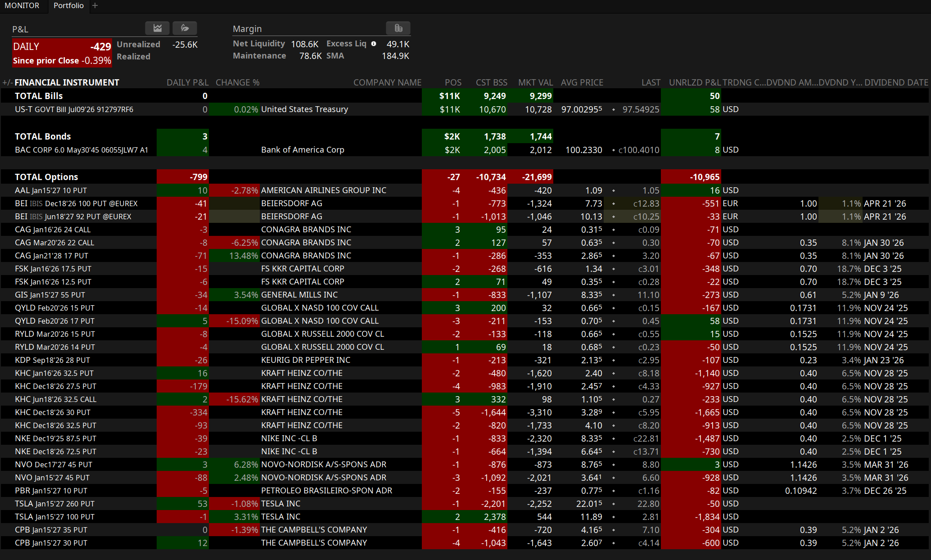
Task: Collapse the TOTAL Bills group
Action: click(38, 96)
